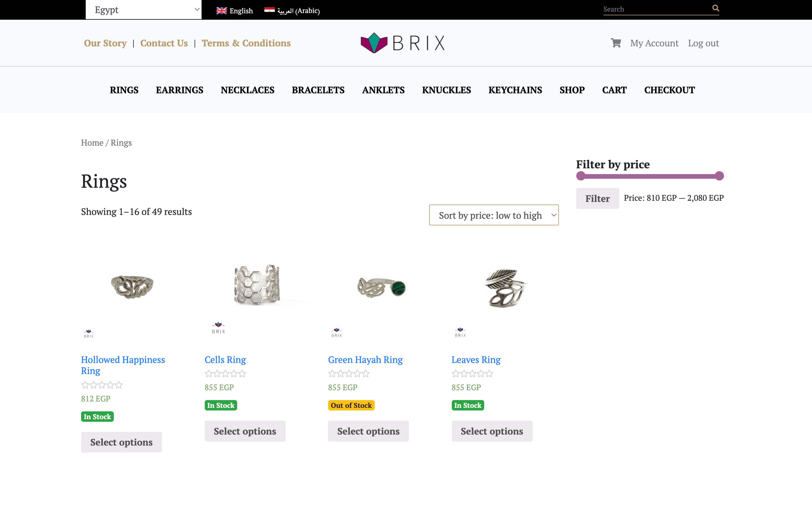Click the star rating under Green Hayah Ring
The height and width of the screenshot is (511, 812).
tap(349, 373)
